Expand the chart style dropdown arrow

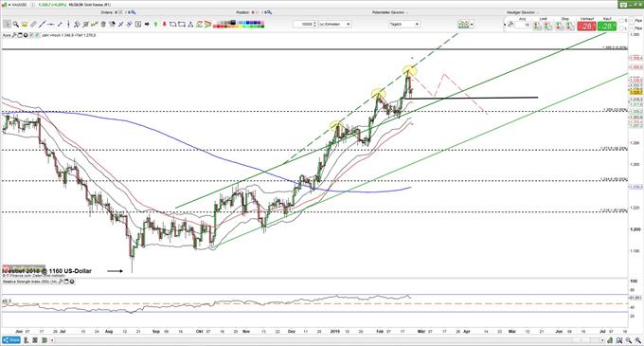coord(472,25)
